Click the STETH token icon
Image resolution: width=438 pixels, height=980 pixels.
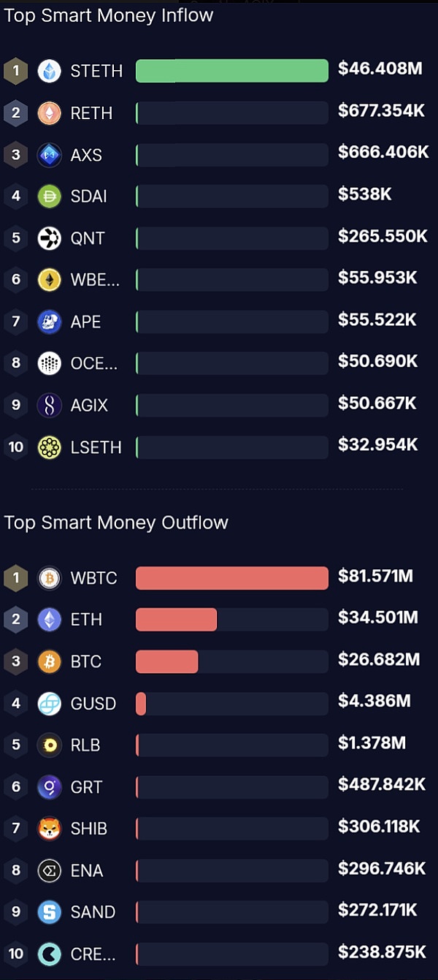click(x=50, y=71)
